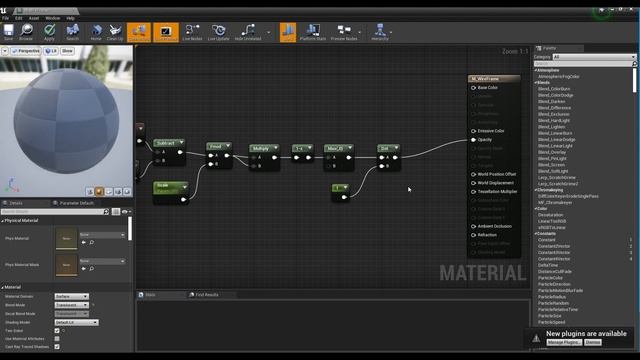Switch to the Find Results tab
The width and height of the screenshot is (640, 360).
(x=207, y=295)
